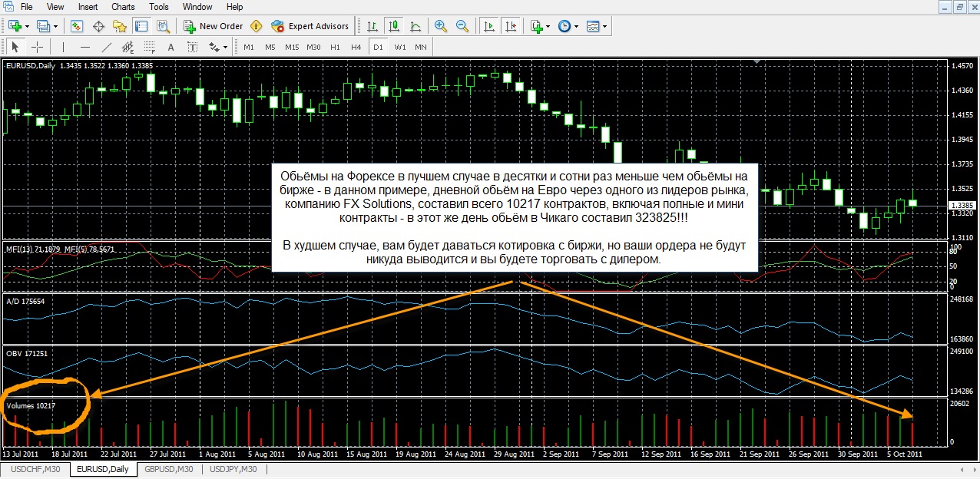Select the Crosshair tool

pyautogui.click(x=37, y=47)
